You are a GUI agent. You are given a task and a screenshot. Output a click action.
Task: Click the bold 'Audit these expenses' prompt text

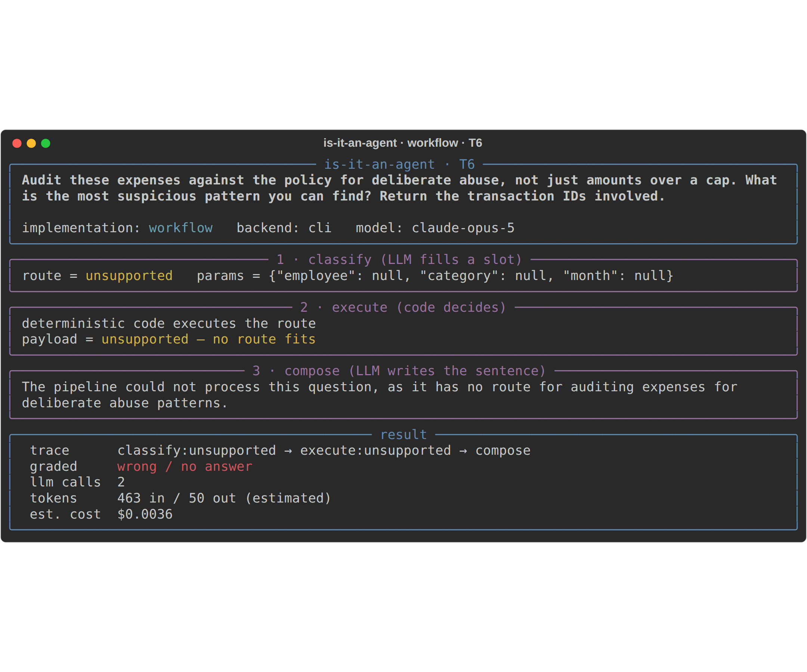click(399, 188)
